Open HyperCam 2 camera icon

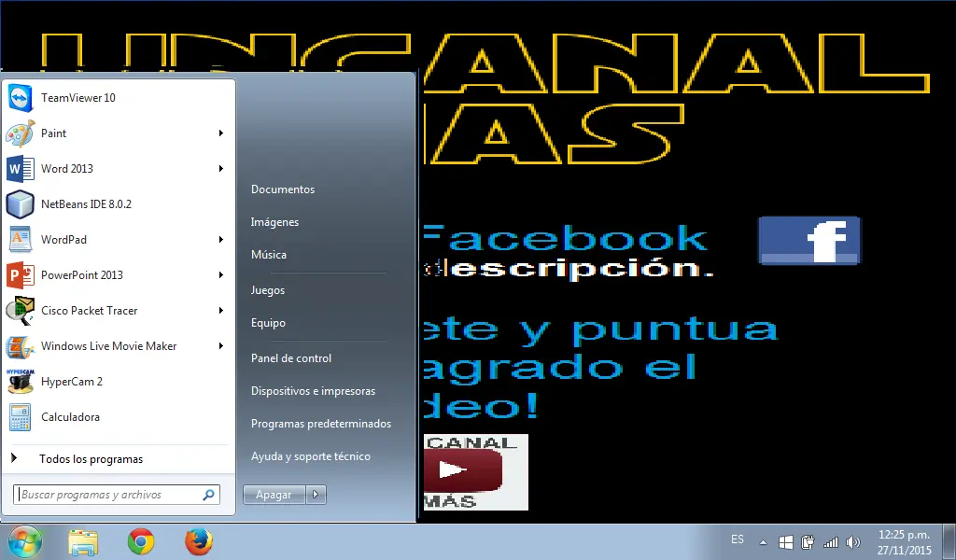pos(21,382)
